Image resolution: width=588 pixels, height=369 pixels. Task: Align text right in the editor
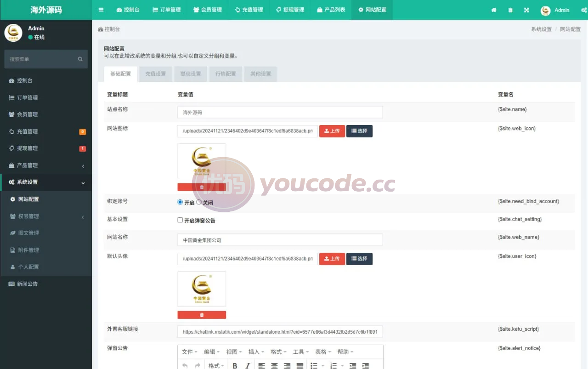coord(287,365)
